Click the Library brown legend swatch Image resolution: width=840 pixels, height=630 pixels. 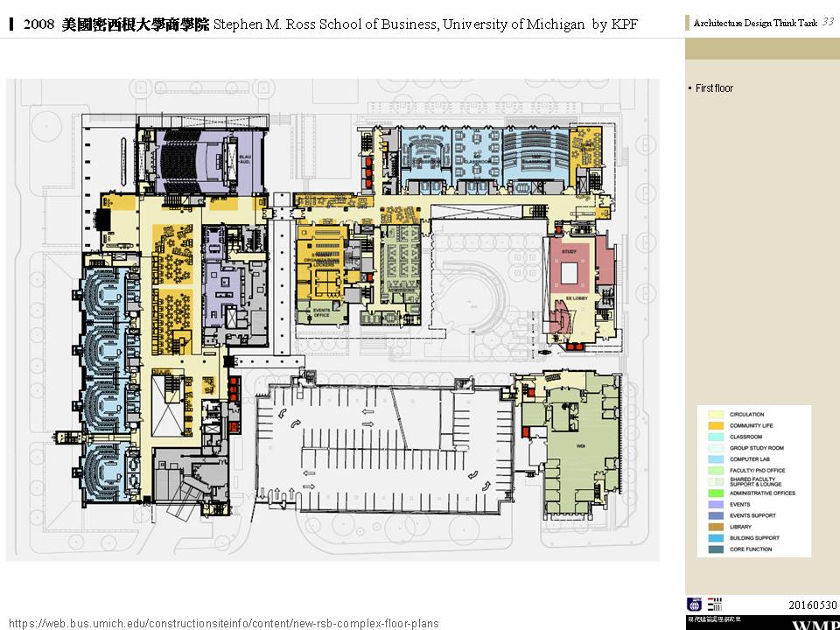coord(714,527)
